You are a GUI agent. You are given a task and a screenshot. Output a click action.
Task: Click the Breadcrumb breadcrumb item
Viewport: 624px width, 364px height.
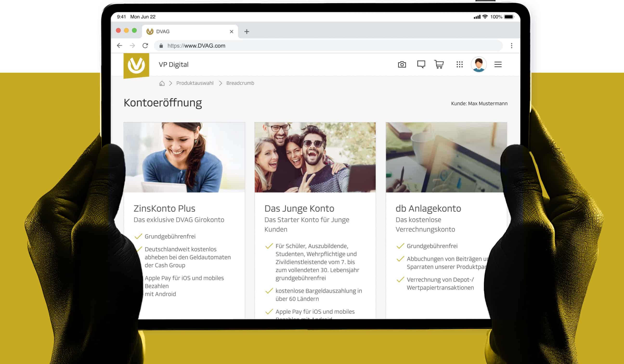pyautogui.click(x=240, y=83)
